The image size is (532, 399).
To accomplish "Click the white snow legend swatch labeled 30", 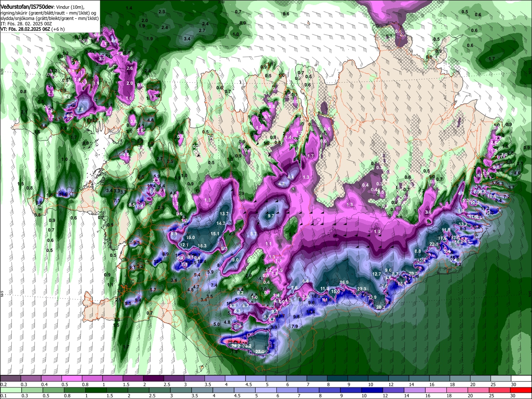I will [521, 379].
